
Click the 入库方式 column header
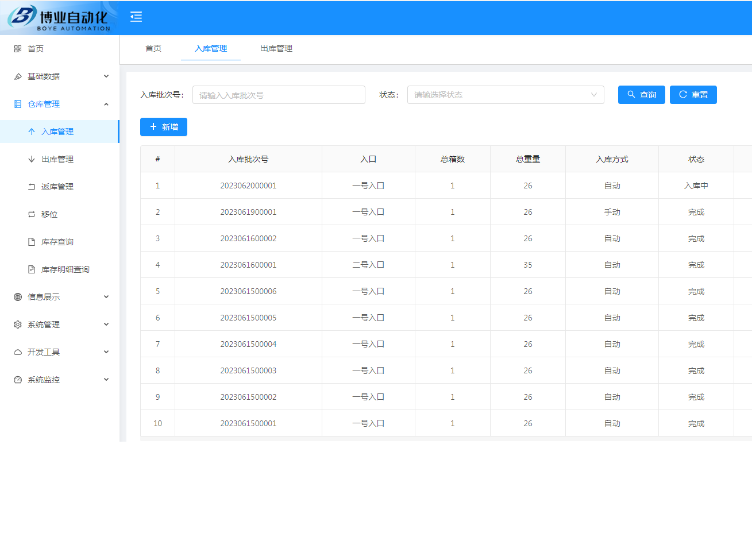(x=612, y=159)
